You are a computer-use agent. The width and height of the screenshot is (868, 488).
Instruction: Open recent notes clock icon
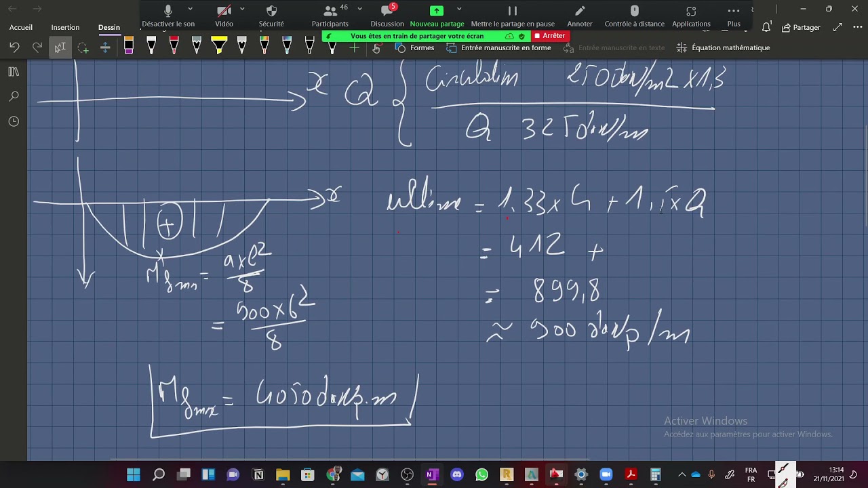(14, 121)
